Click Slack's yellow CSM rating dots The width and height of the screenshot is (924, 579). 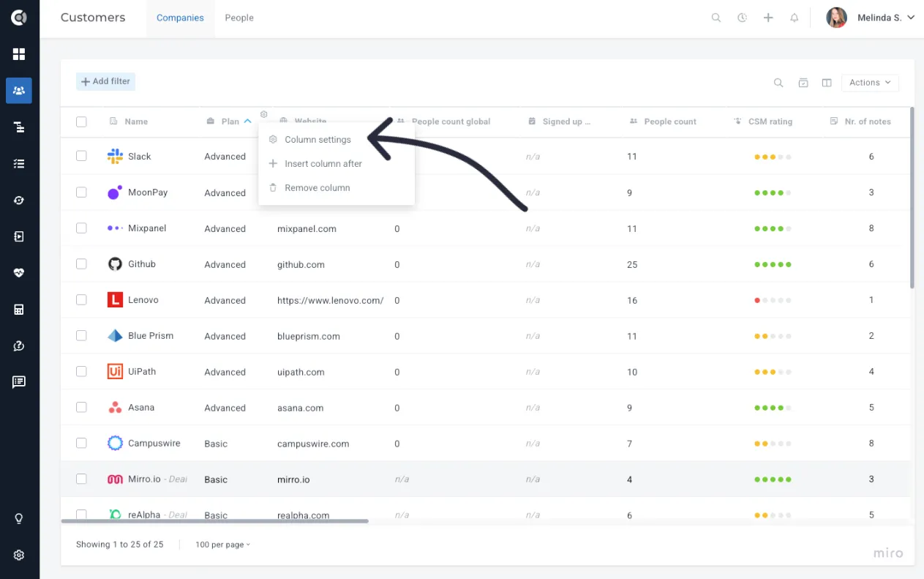[x=773, y=157]
